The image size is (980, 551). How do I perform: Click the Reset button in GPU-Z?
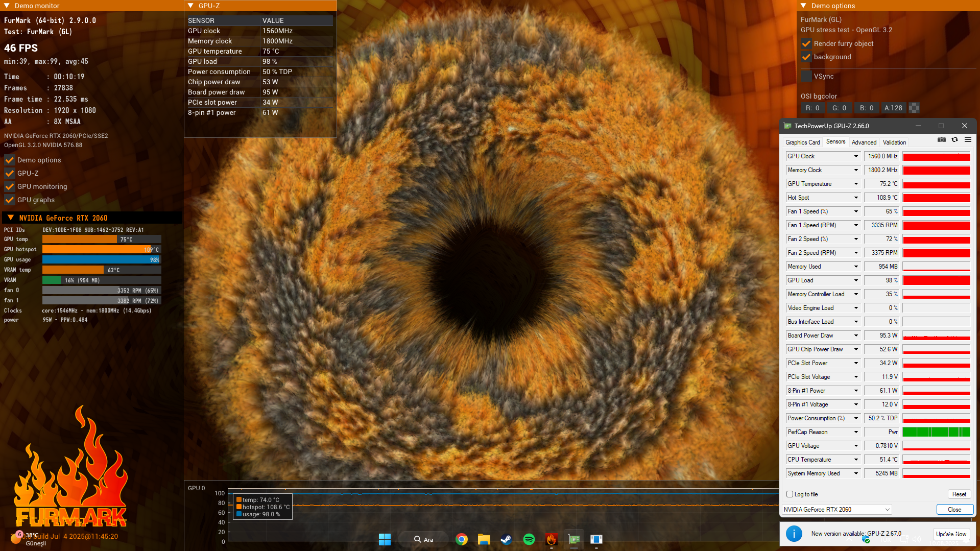click(959, 494)
